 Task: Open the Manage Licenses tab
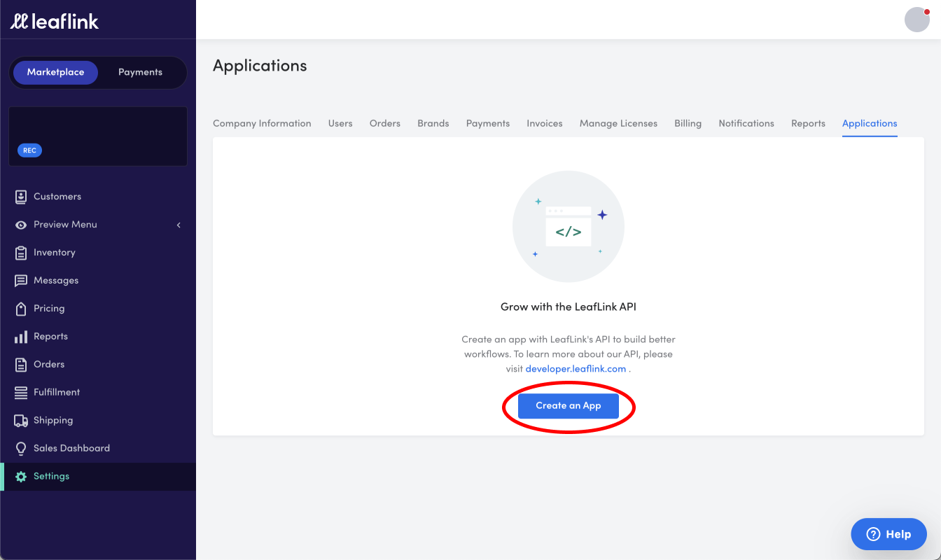(618, 123)
